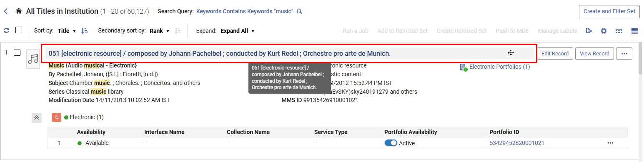Click the Electronic Portfolios document icon
Viewport: 644px width, 162px height.
click(x=463, y=67)
